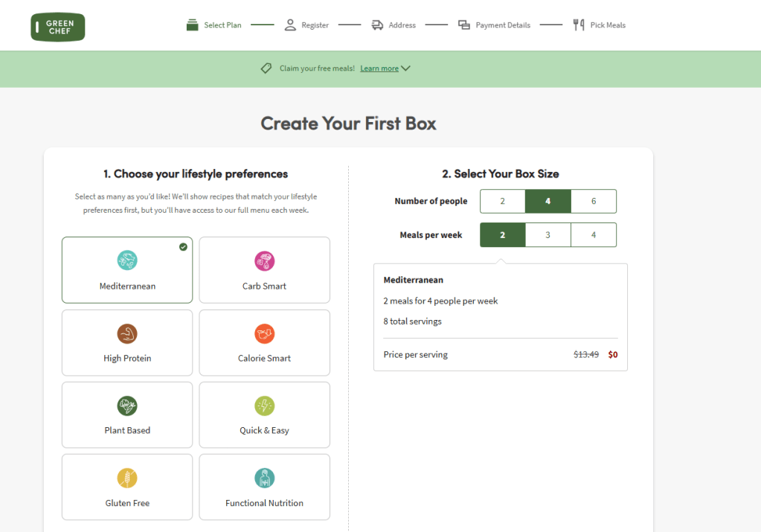The image size is (761, 532).
Task: Deselect the checked Mediterranean preference card
Action: tap(127, 270)
